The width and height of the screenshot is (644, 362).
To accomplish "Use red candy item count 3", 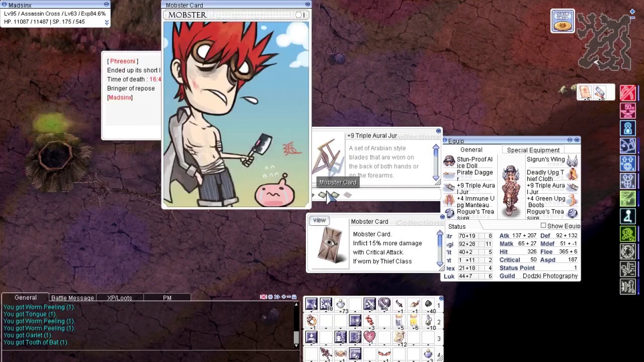I will point(370,321).
